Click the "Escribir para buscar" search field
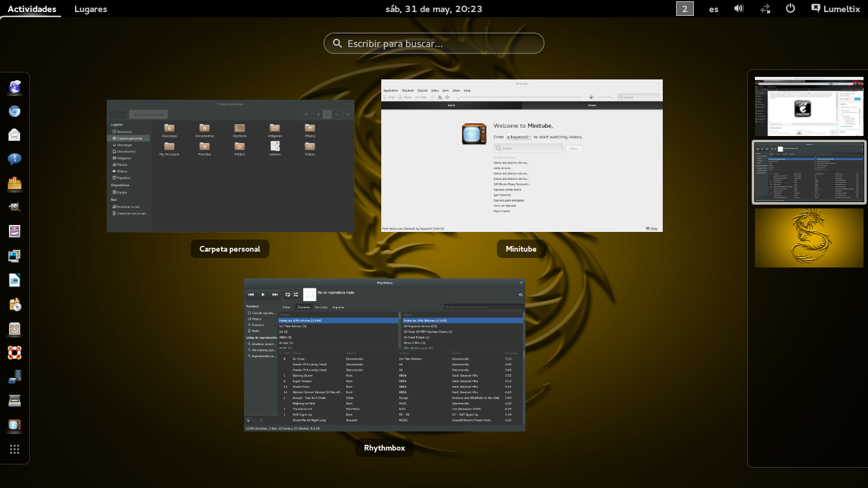868x488 pixels. (434, 43)
